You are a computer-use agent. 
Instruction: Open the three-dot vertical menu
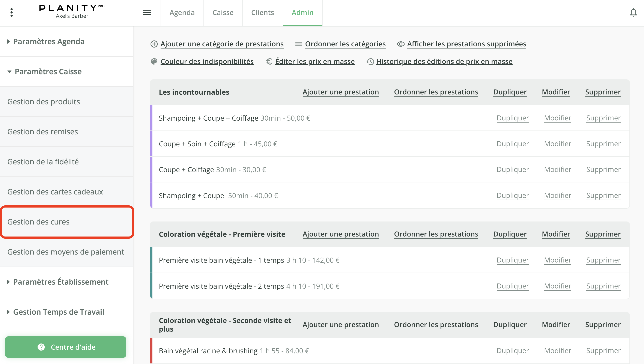click(12, 12)
